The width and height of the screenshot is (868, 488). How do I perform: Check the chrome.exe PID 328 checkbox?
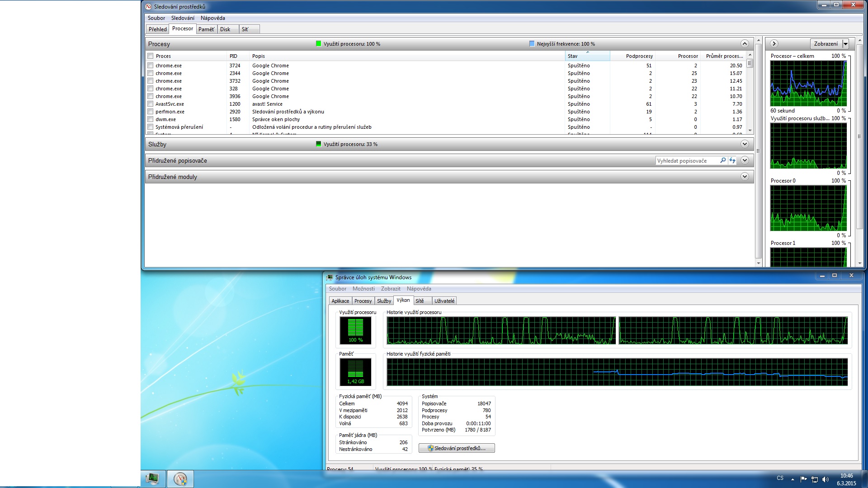tap(150, 89)
